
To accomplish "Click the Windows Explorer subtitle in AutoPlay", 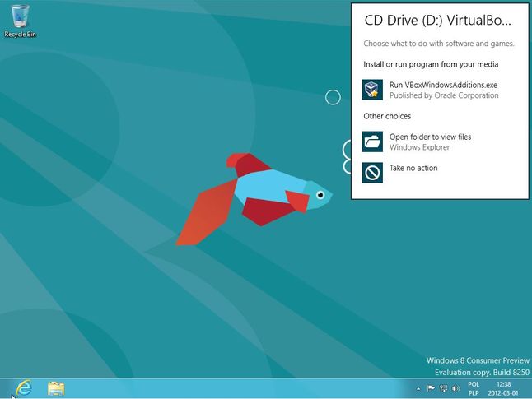I will tap(420, 147).
